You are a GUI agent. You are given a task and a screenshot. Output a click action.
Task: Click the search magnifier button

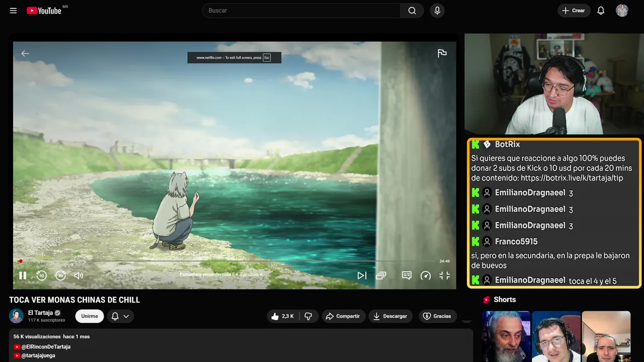click(412, 11)
